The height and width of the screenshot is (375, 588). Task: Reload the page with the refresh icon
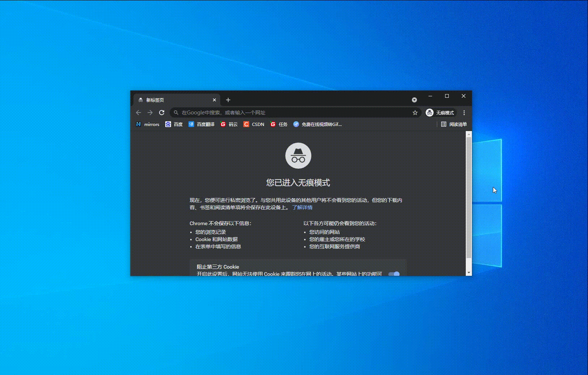click(x=162, y=113)
